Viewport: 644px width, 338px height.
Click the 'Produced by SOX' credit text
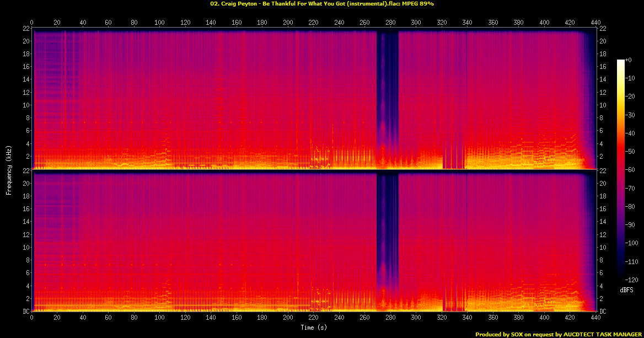(558, 335)
